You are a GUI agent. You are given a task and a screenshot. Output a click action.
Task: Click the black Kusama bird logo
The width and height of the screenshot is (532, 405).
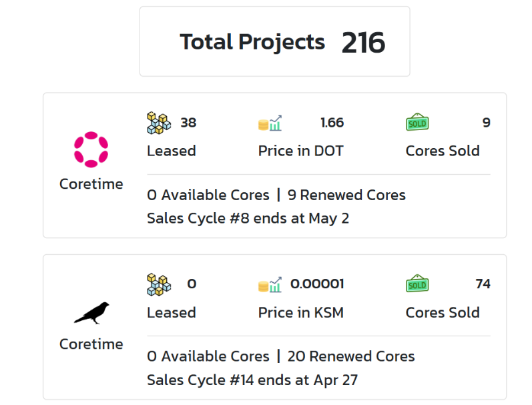click(x=91, y=313)
